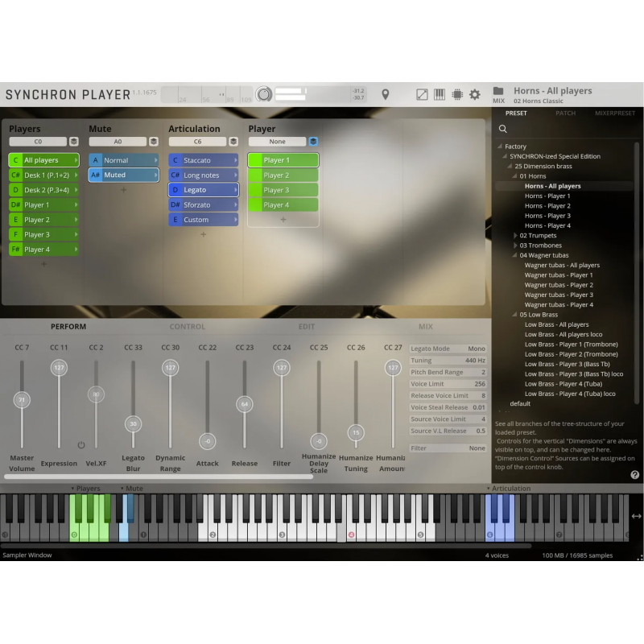
Task: Click the search magnifier in the preset browser
Action: pyautogui.click(x=502, y=128)
